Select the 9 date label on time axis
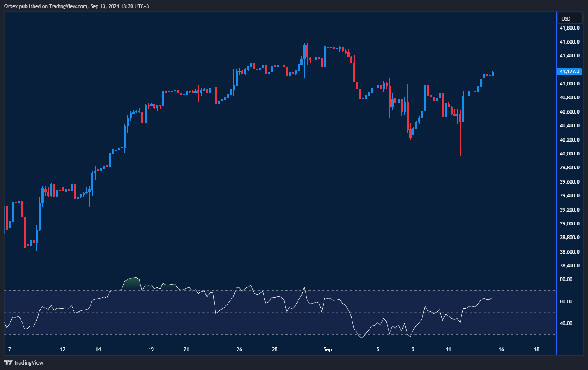This screenshot has height=370, width=588. point(413,349)
